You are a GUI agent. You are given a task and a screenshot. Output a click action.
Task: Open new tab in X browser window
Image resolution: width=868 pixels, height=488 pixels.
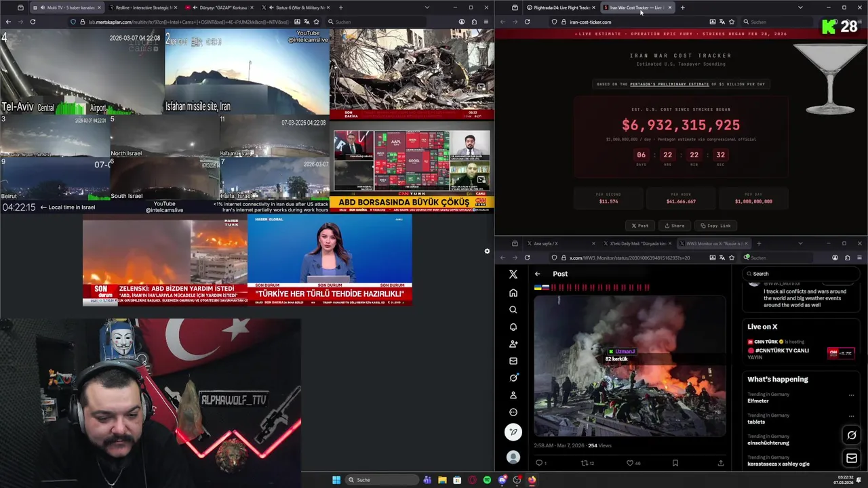pyautogui.click(x=758, y=243)
